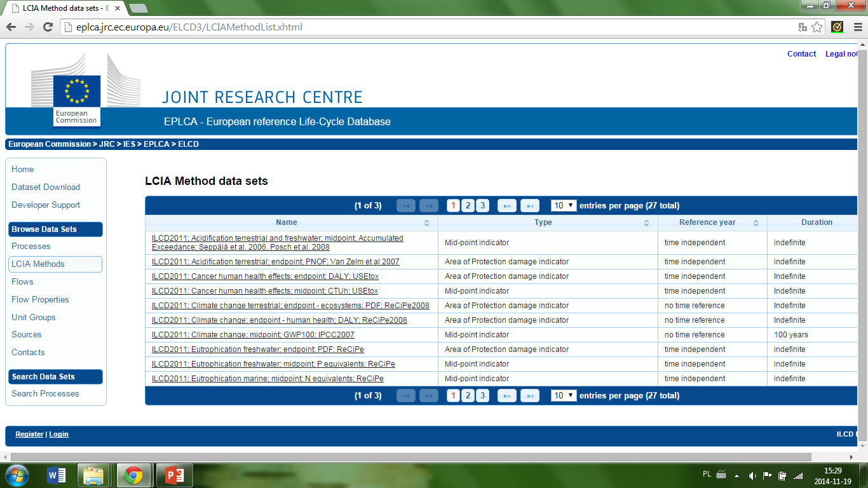Click the volume speaker tray icon
Viewport: 868px width, 488px height.
(x=752, y=475)
